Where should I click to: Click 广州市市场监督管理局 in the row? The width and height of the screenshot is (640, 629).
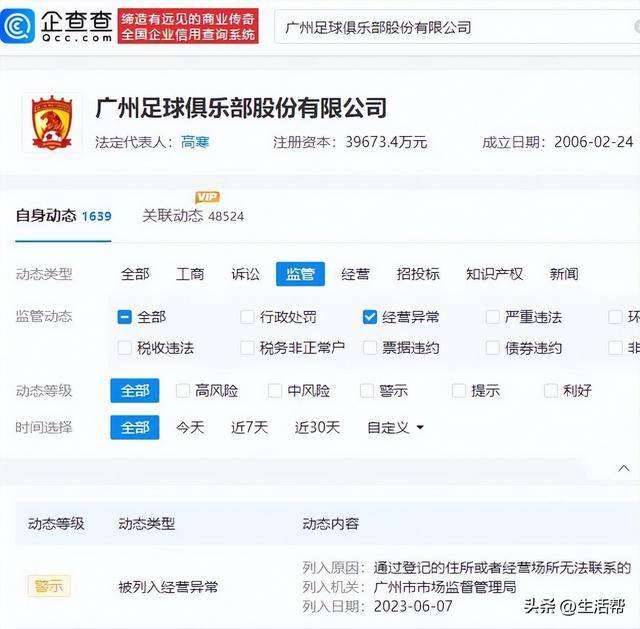point(445,587)
